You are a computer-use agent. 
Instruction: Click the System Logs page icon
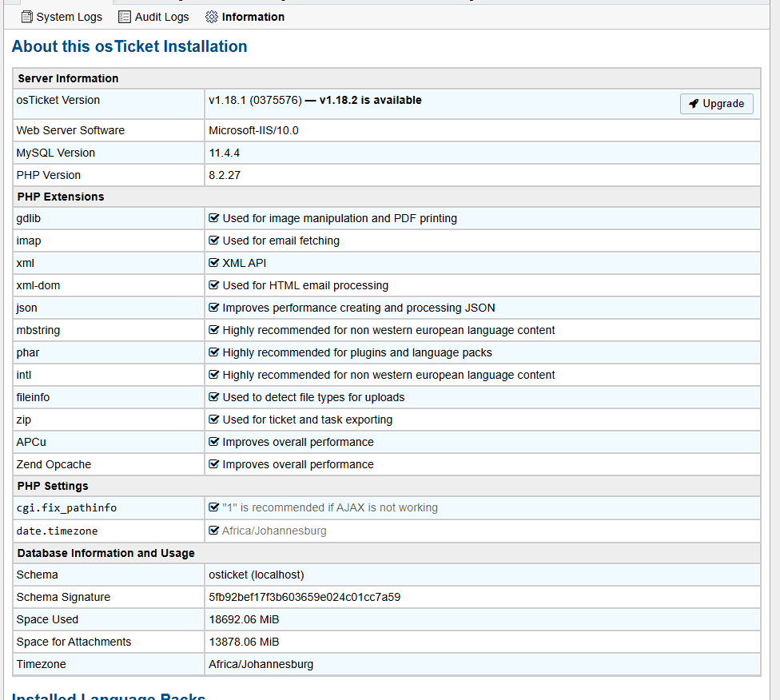tap(27, 17)
